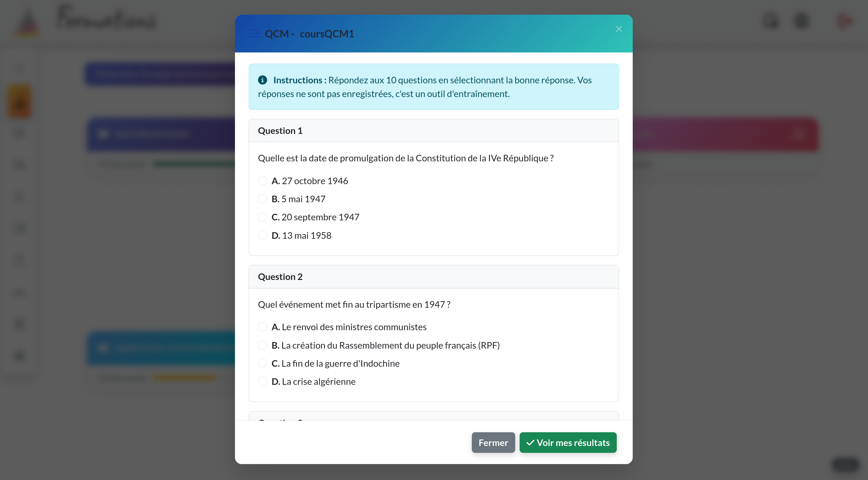868x480 pixels.
Task: Click the 'QCM - coursQCM1' modal title
Action: tap(309, 34)
